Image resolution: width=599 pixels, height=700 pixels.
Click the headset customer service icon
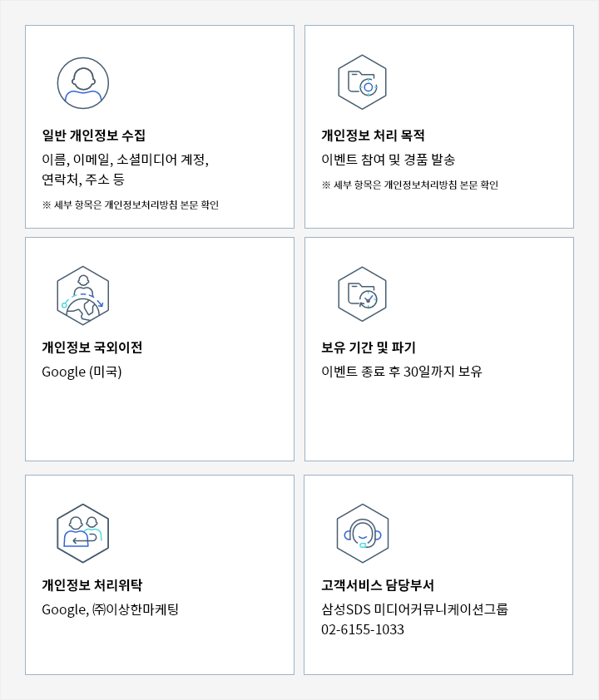362,533
